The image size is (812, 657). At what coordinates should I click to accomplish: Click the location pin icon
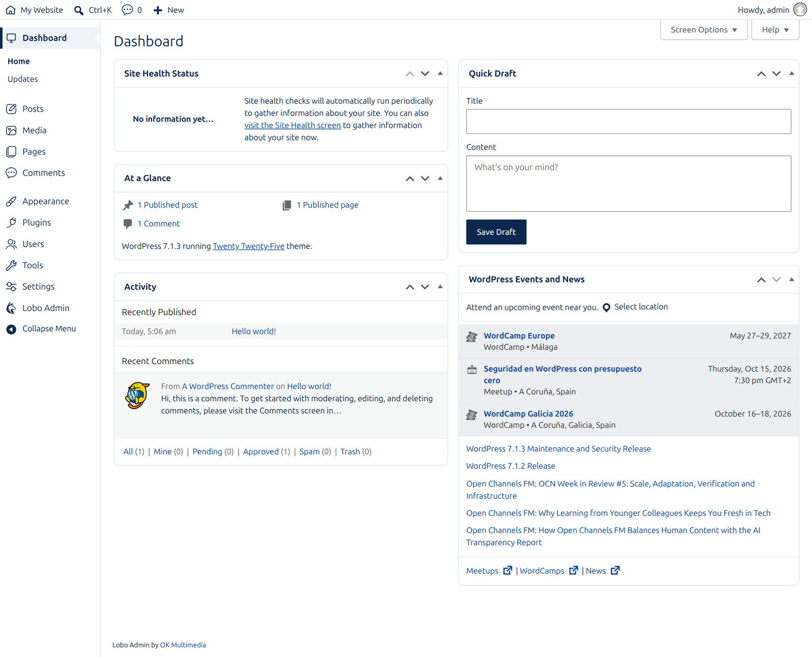pos(606,307)
